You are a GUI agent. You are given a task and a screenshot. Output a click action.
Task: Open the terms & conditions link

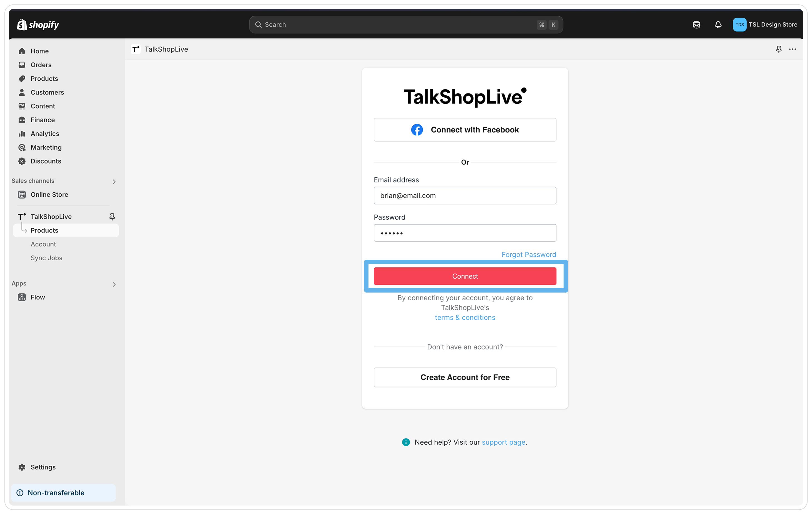(465, 317)
